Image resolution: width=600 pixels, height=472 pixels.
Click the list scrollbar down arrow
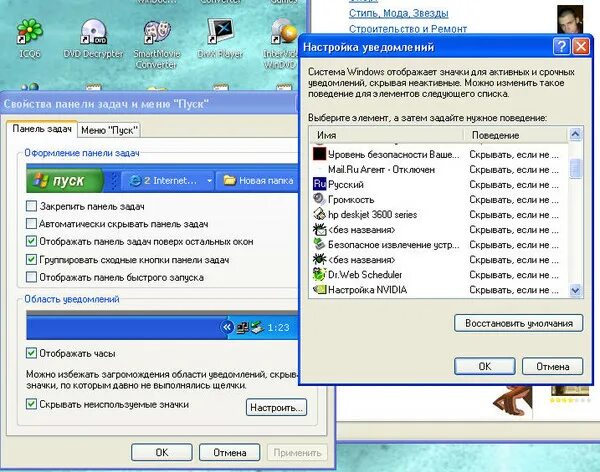click(575, 290)
